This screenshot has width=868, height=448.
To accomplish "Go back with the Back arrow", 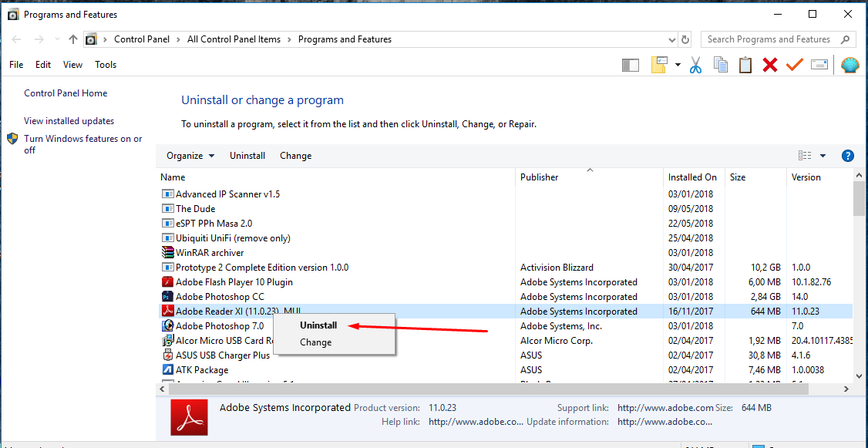I will pos(16,39).
